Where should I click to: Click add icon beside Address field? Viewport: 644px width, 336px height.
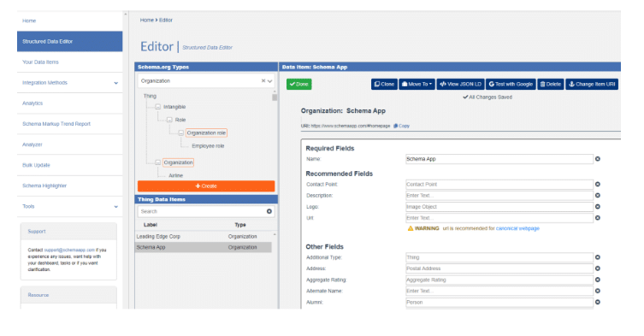(598, 268)
